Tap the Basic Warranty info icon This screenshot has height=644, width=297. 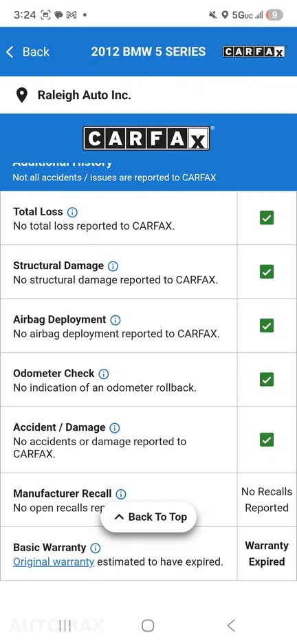[95, 548]
